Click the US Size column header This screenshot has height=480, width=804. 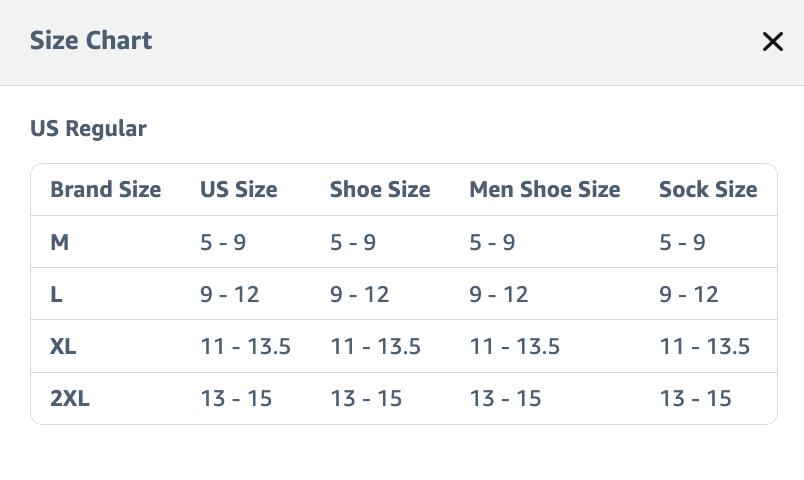pyautogui.click(x=238, y=190)
